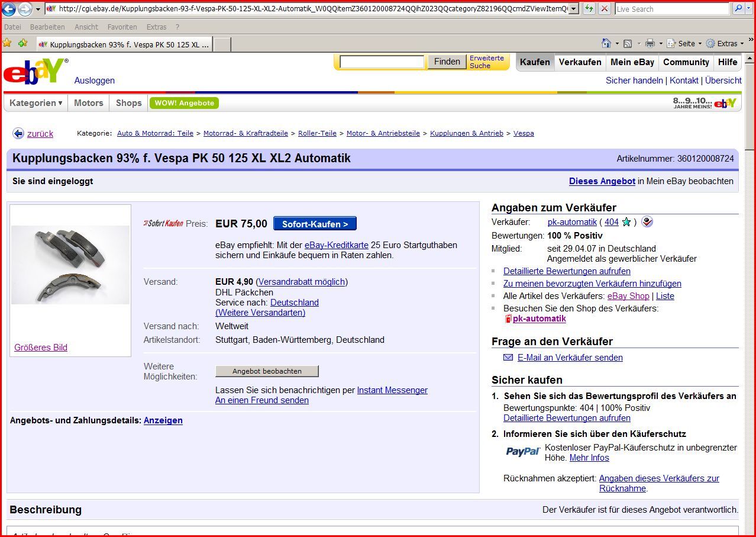Select the Mein eBay tab
The height and width of the screenshot is (537, 756).
[x=632, y=62]
